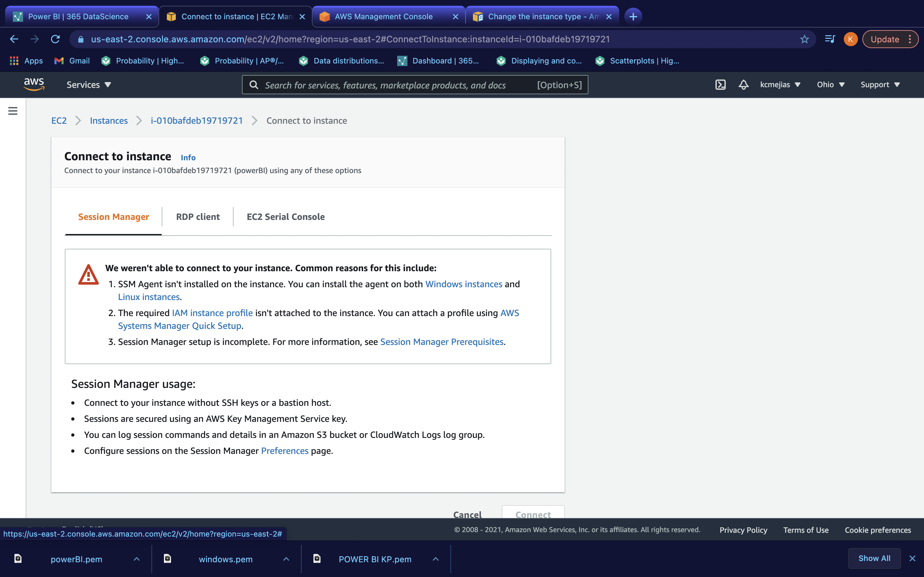924x577 pixels.
Task: Expand the powerBI.pem download options chevron
Action: pyautogui.click(x=136, y=559)
